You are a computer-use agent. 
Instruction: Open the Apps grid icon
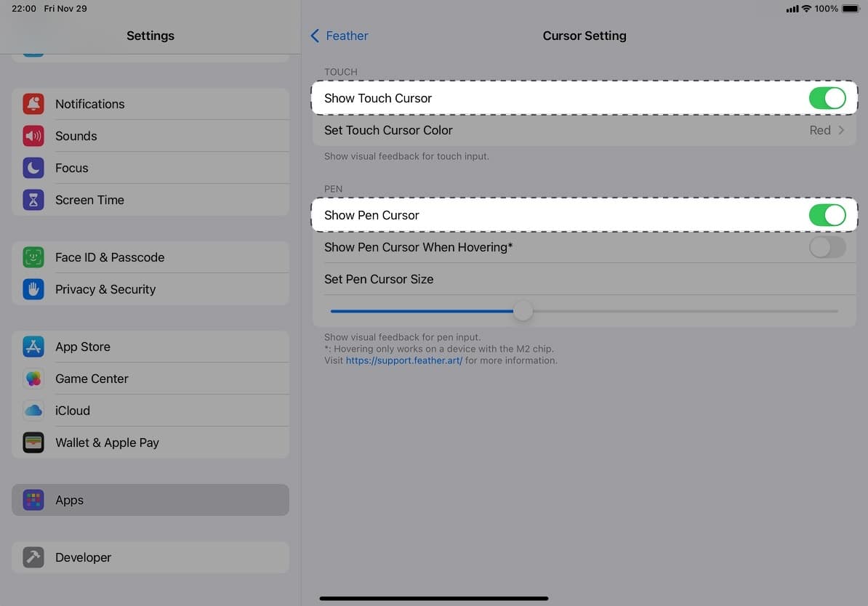point(33,501)
